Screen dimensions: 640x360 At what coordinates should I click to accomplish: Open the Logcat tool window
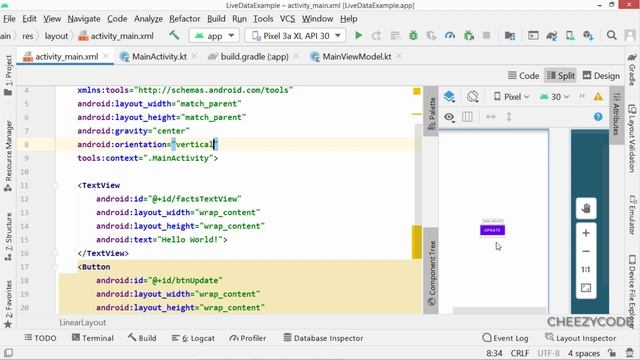[193, 338]
